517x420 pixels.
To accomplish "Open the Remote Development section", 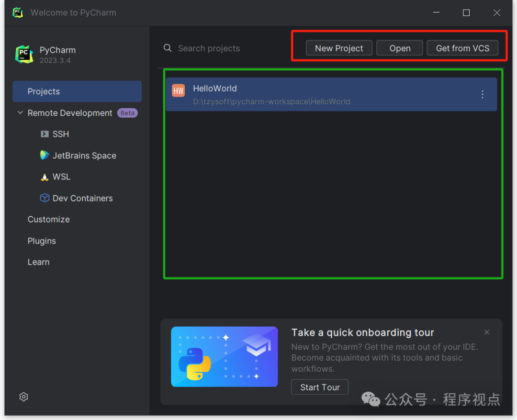I will [70, 113].
